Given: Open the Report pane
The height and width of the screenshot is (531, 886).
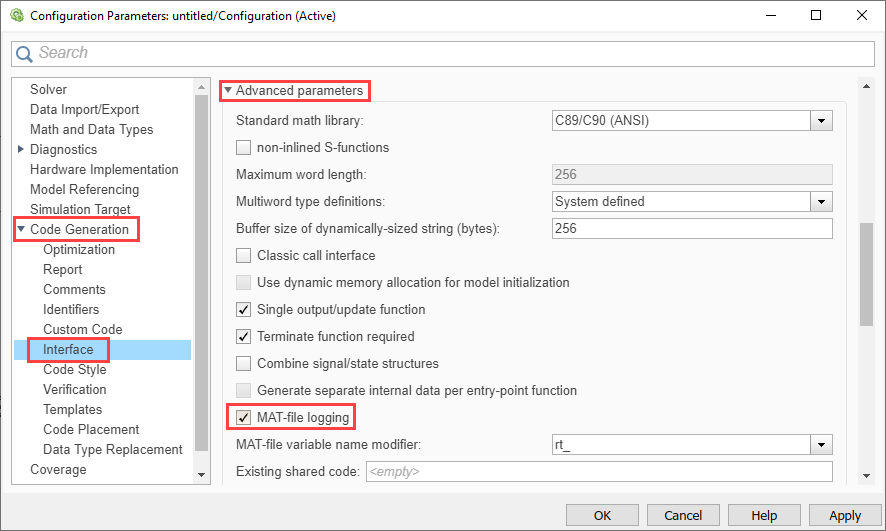Looking at the screenshot, I should (x=63, y=269).
